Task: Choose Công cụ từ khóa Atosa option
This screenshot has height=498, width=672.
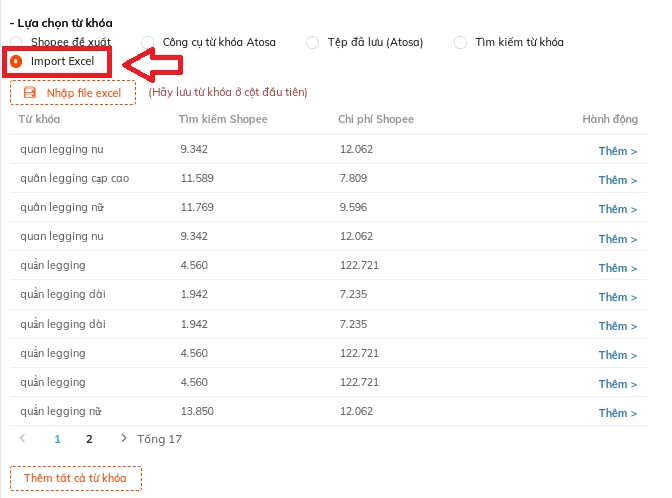Action: [x=148, y=42]
